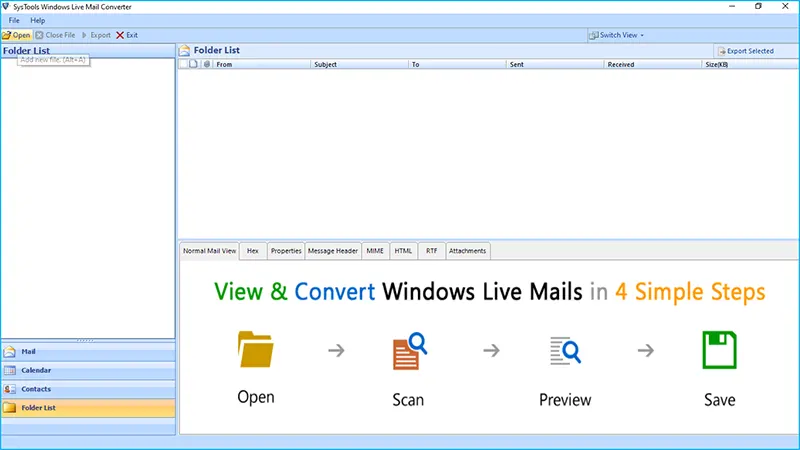This screenshot has width=800, height=450.
Task: Minimize the SysTools window
Action: (732, 7)
